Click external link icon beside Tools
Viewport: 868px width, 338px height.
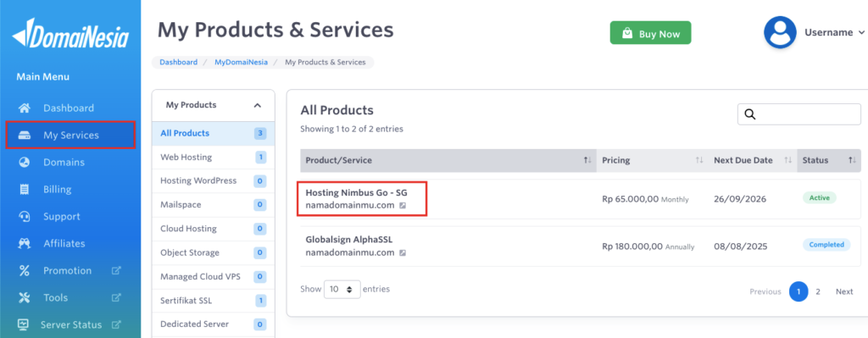(x=116, y=297)
